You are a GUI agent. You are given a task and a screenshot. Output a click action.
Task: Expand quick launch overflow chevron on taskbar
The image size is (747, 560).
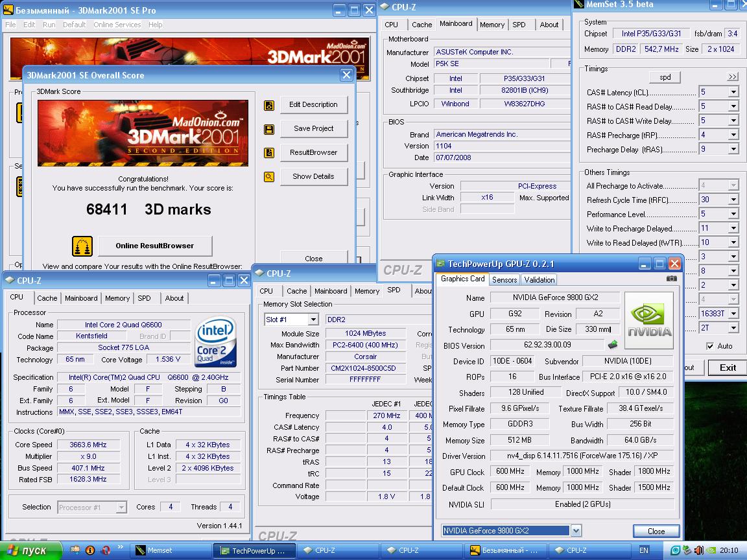[120, 546]
